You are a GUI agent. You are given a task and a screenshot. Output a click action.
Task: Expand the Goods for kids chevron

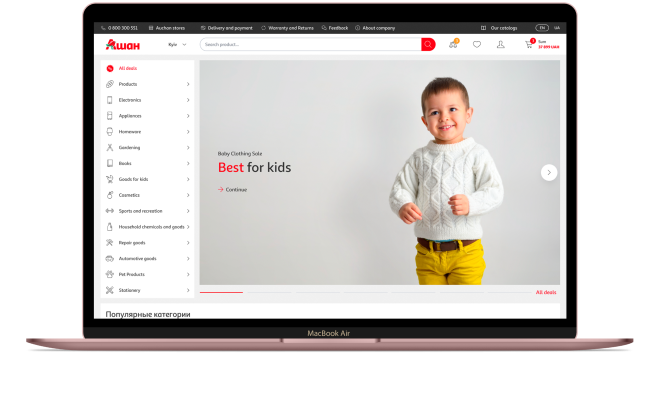click(x=188, y=179)
